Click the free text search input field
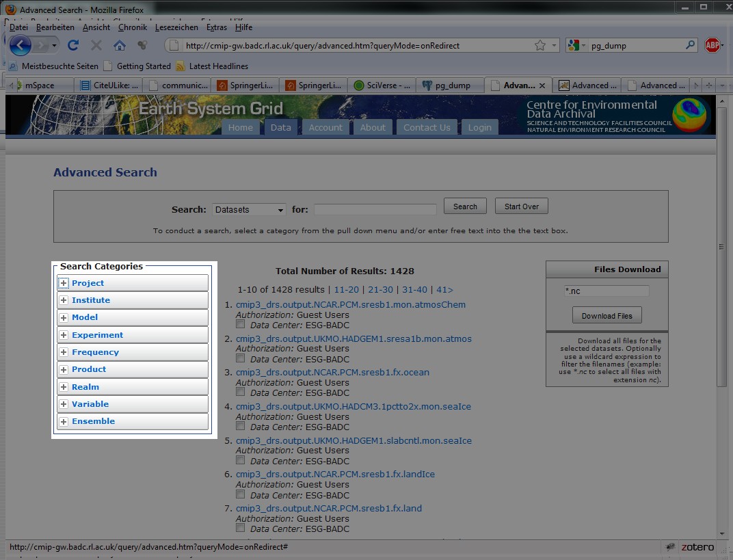Screen dimensions: 733x560 [x=375, y=210]
